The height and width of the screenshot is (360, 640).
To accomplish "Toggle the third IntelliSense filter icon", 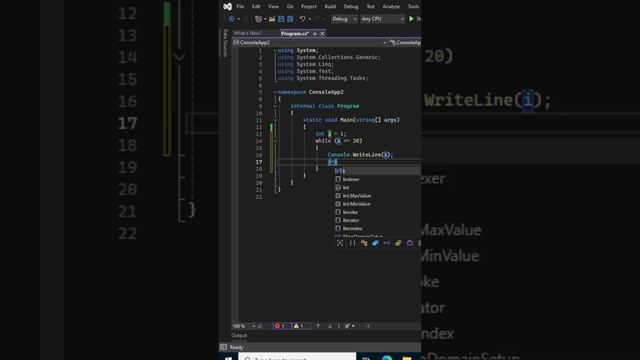I will [364, 243].
